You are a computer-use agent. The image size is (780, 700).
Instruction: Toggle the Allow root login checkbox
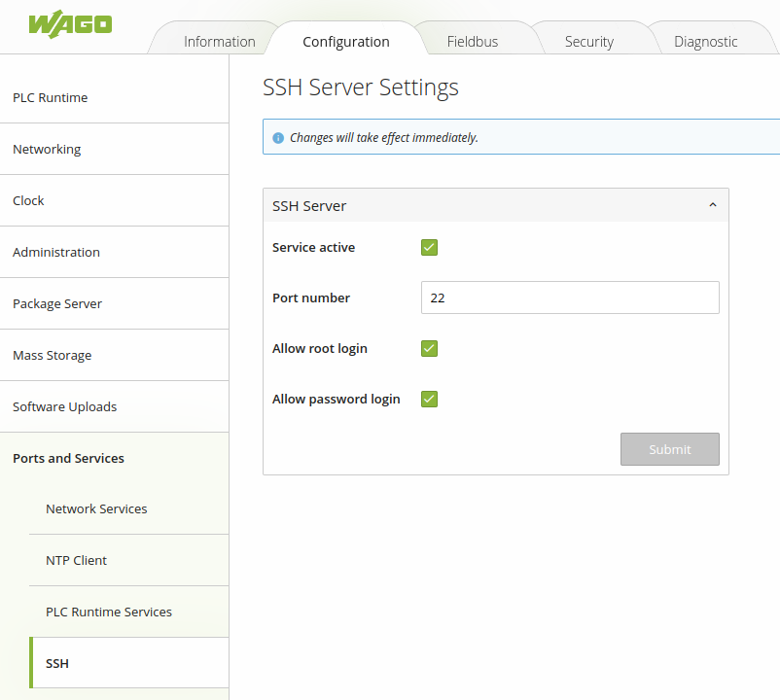click(429, 348)
